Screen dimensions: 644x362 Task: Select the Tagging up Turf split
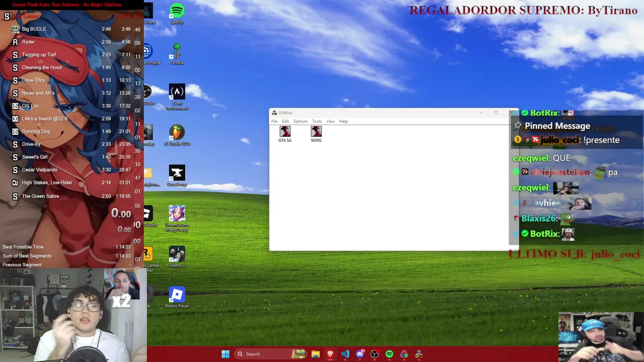click(70, 55)
